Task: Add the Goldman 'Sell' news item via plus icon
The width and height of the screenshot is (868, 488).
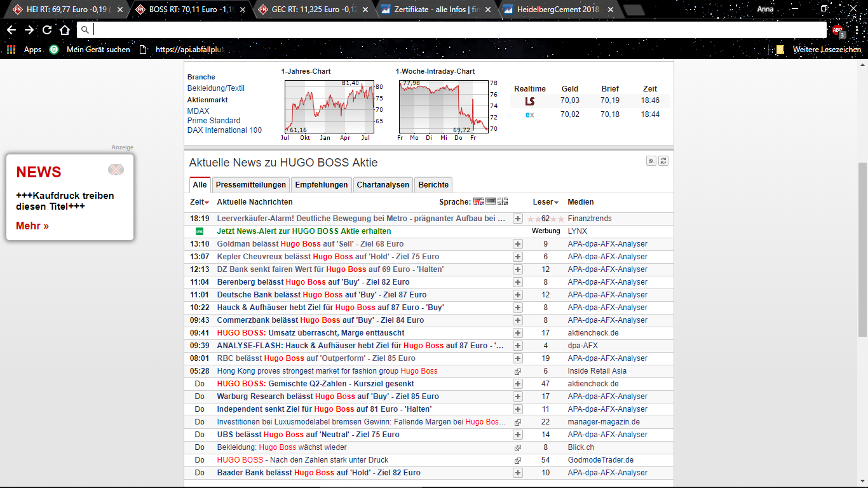Action: coord(517,244)
